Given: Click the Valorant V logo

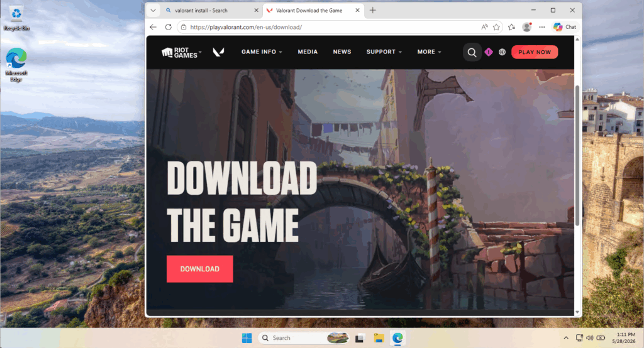Looking at the screenshot, I should click(218, 52).
